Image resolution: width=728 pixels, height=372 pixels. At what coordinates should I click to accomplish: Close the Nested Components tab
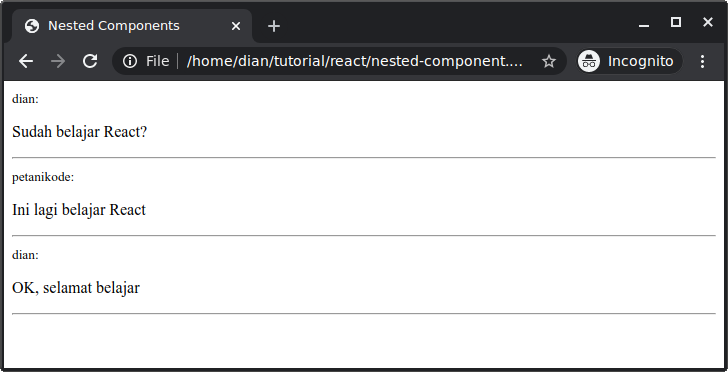coord(236,26)
